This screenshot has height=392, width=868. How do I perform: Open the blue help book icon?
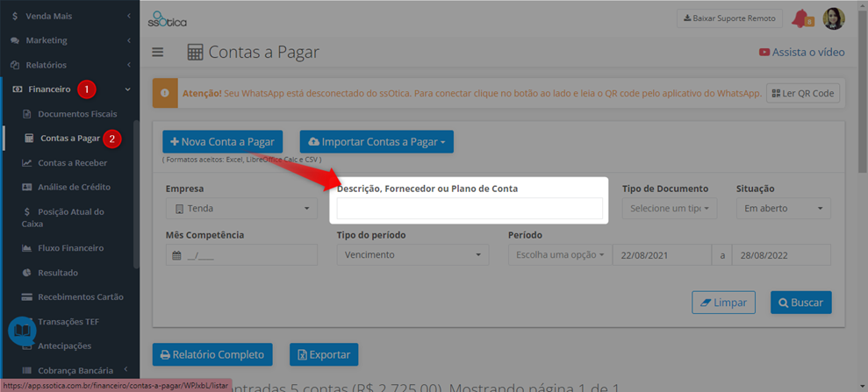(22, 331)
